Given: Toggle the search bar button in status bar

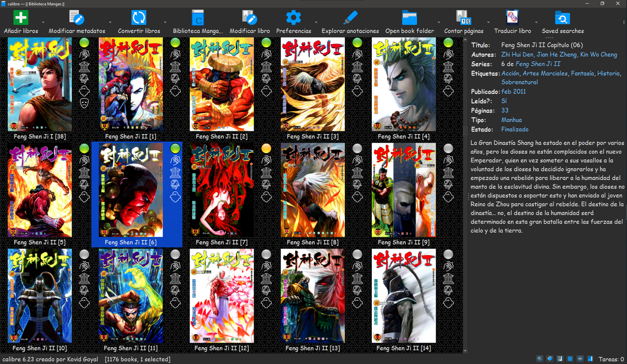Looking at the screenshot, I should click(x=540, y=359).
